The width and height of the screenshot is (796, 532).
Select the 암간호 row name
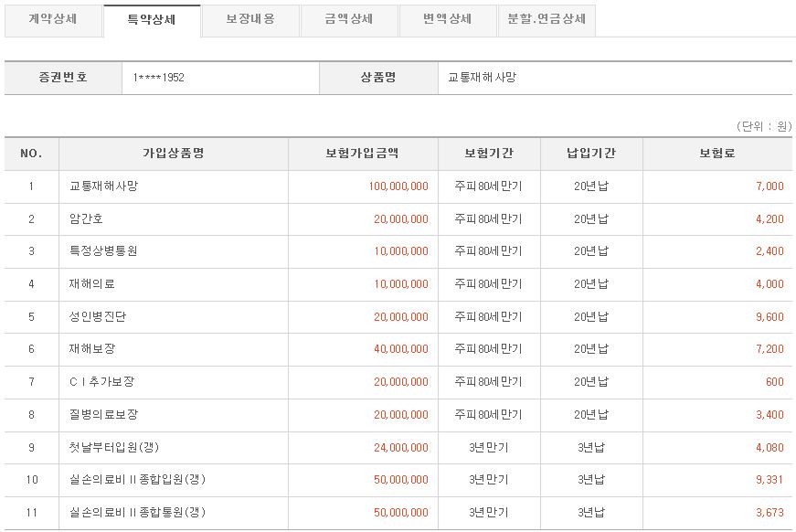pos(86,218)
